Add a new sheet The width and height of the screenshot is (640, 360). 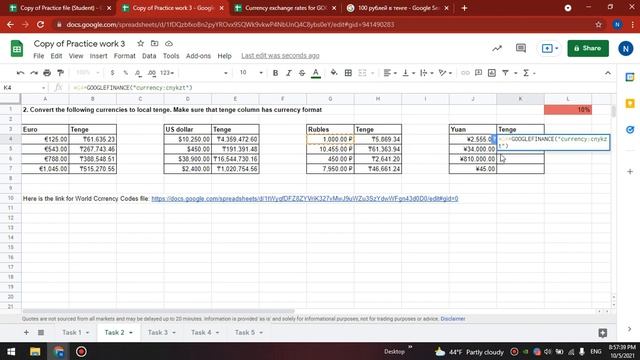[x=26, y=333]
